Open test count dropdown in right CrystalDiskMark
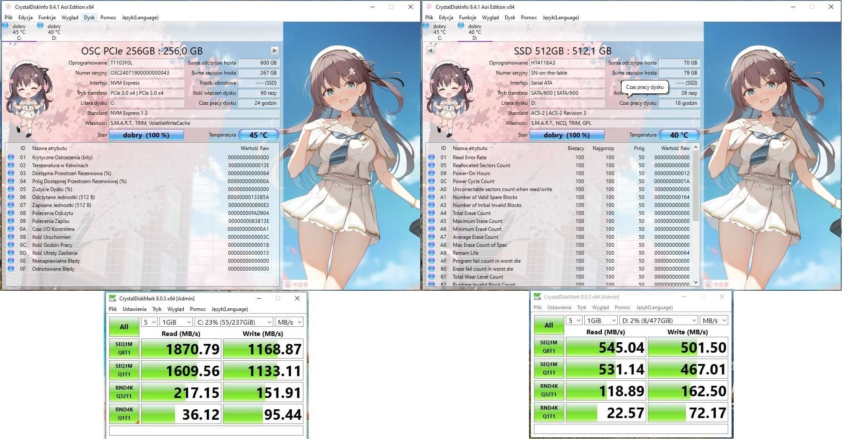This screenshot has width=868, height=439. (574, 320)
